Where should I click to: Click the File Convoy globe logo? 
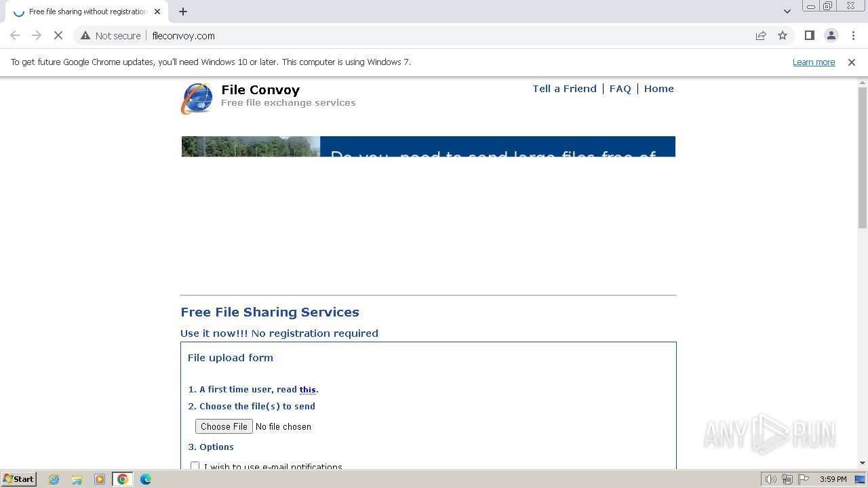click(x=197, y=98)
